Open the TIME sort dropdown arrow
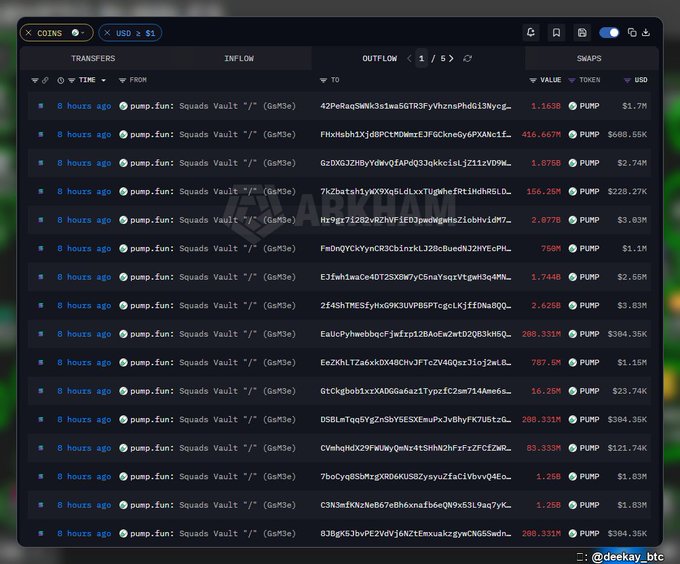Image resolution: width=680 pixels, height=564 pixels. point(103,80)
